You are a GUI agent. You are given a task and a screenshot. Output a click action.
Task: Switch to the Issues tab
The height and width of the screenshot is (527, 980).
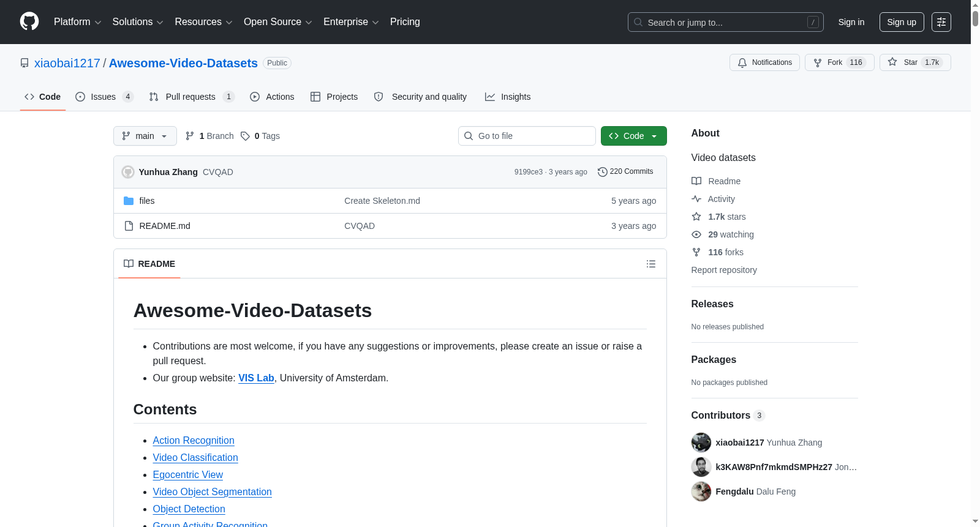point(104,97)
